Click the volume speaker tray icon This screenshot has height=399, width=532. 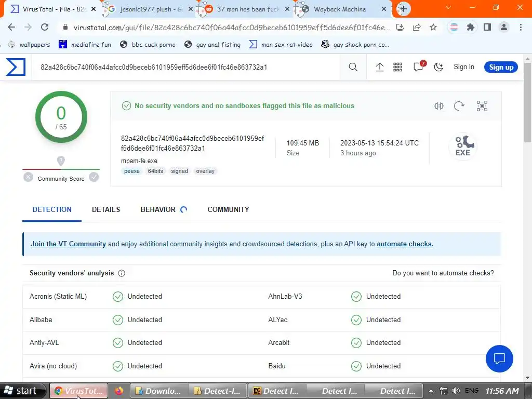tap(456, 391)
